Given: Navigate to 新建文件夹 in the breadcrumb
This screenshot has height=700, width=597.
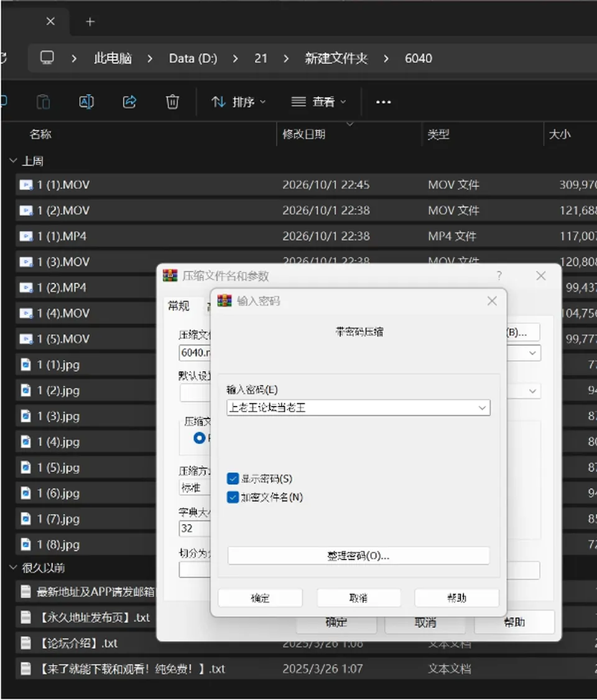Looking at the screenshot, I should [336, 58].
